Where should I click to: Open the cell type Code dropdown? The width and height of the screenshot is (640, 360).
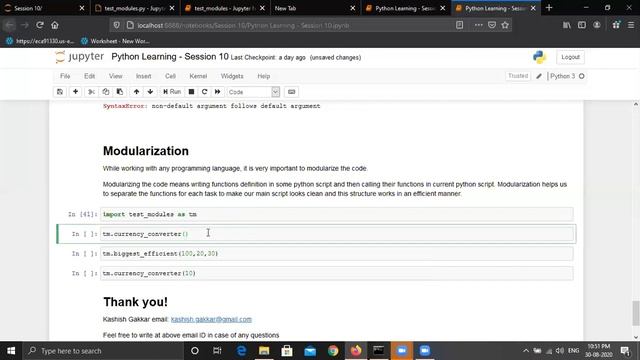[253, 92]
